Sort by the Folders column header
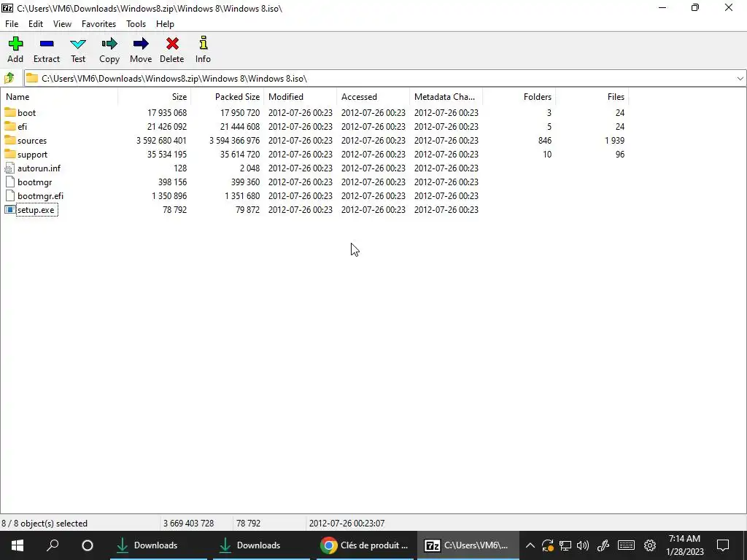This screenshot has width=747, height=560. (519, 97)
